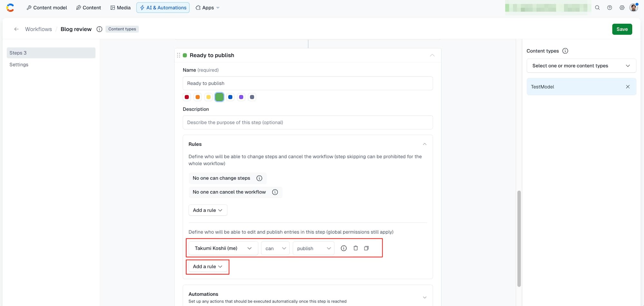
Task: Remove TestModel content type
Action: point(628,87)
